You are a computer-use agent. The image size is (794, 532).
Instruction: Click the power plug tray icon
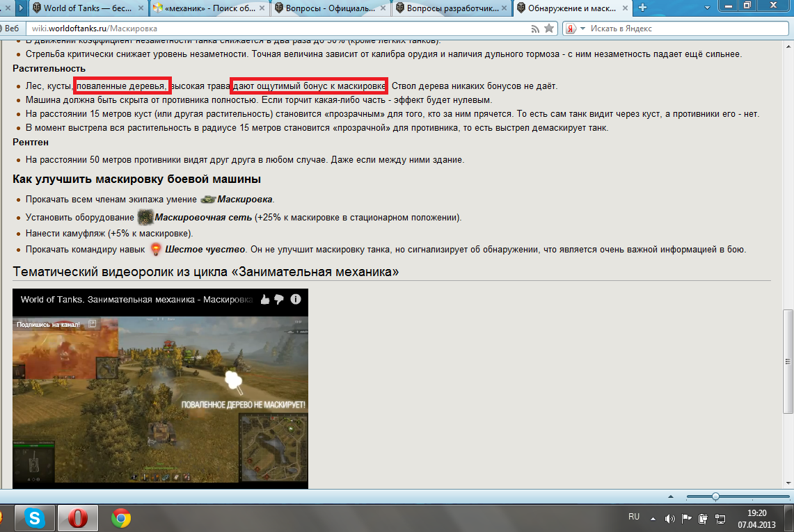point(703,518)
